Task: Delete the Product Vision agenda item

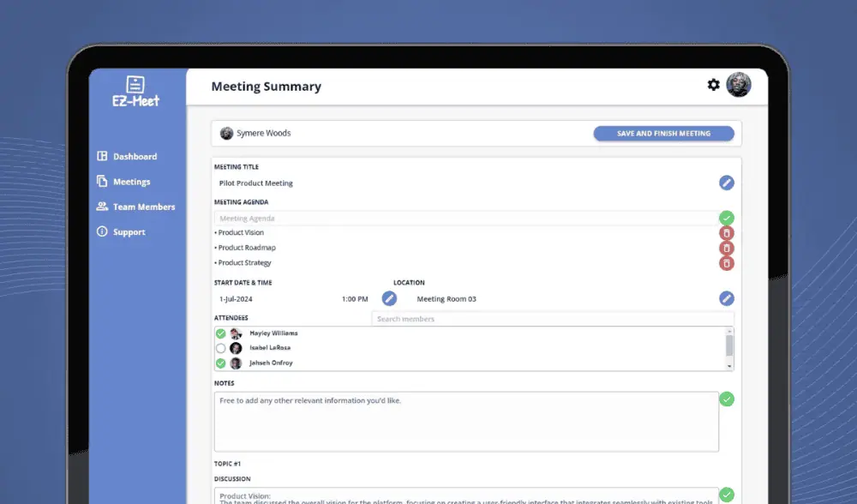Action: point(727,233)
